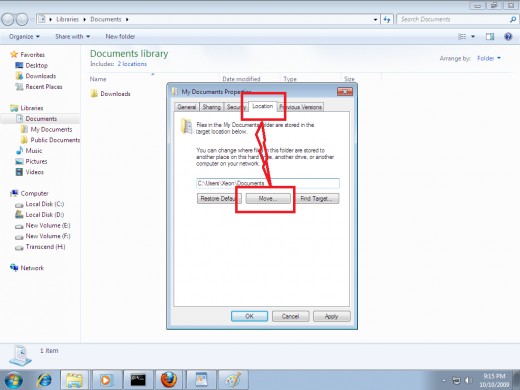The width and height of the screenshot is (520, 390).
Task: Select My Documents in sidebar
Action: pos(51,129)
